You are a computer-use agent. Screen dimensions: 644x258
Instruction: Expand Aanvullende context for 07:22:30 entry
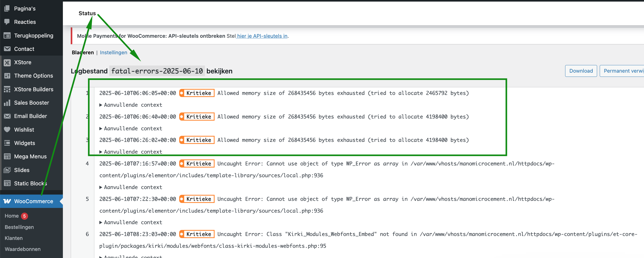131,222
